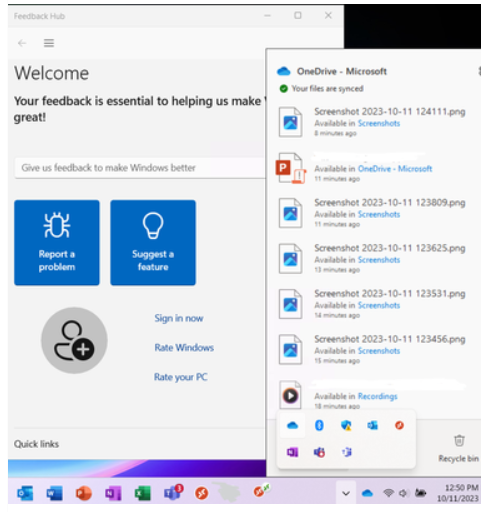Open the Recordings folder link

point(377,396)
